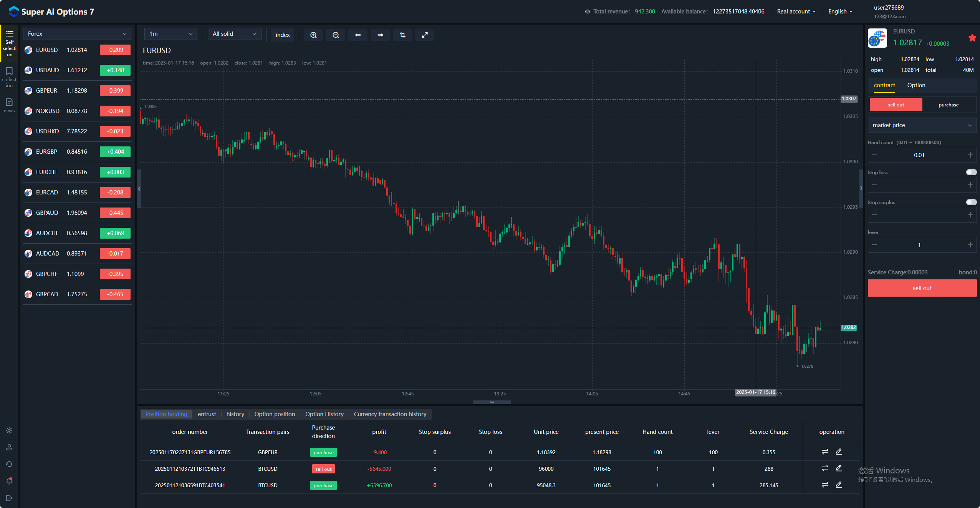Move chart right with arrow icon
Image resolution: width=980 pixels, height=508 pixels.
[x=380, y=35]
